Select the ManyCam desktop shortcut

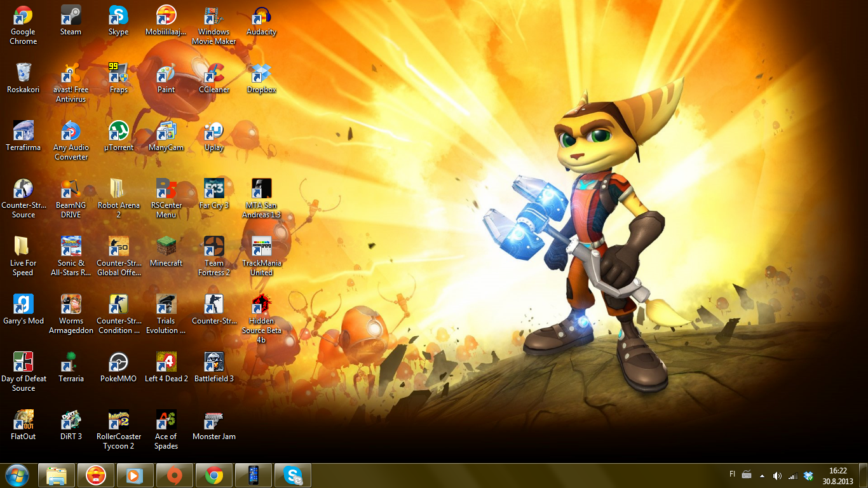[166, 137]
